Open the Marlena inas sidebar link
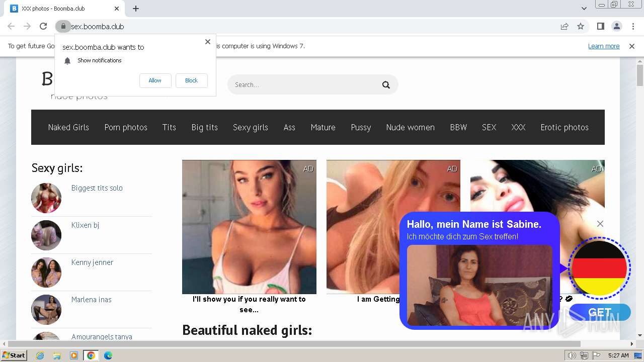 point(91,300)
